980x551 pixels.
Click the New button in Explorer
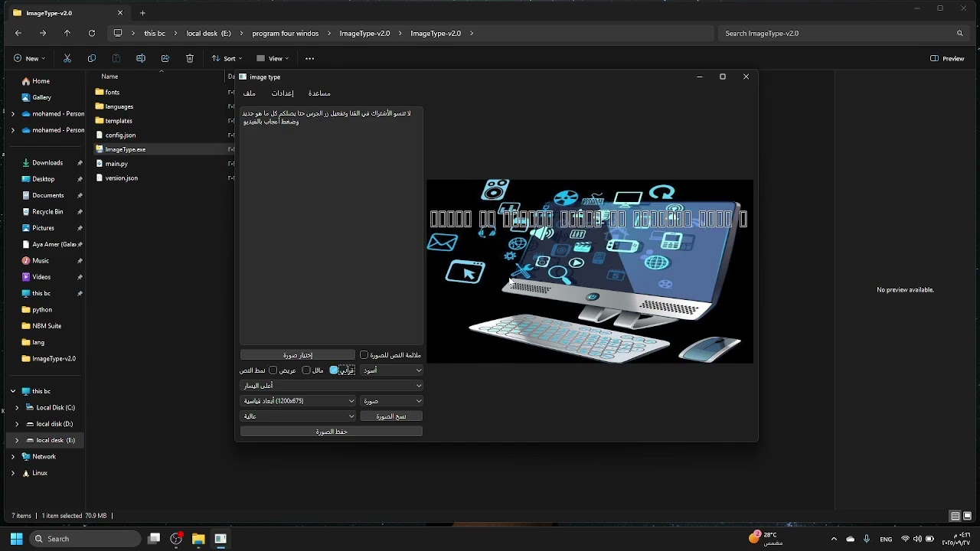pos(30,58)
